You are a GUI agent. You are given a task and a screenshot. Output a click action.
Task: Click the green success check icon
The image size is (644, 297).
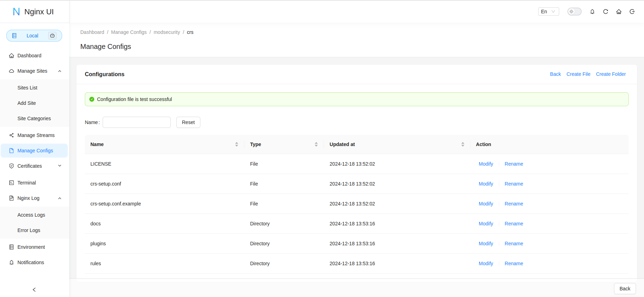[x=92, y=99]
